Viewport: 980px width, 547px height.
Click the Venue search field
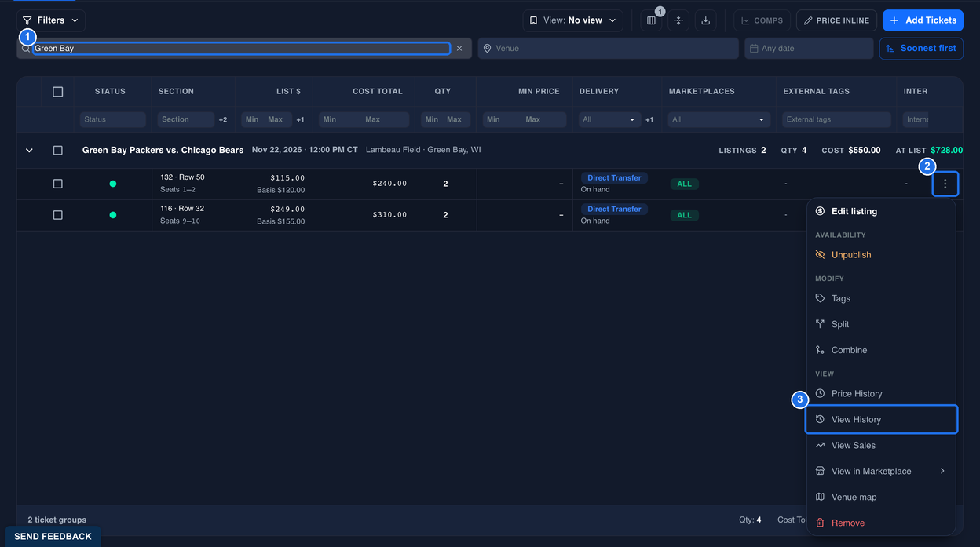(608, 49)
